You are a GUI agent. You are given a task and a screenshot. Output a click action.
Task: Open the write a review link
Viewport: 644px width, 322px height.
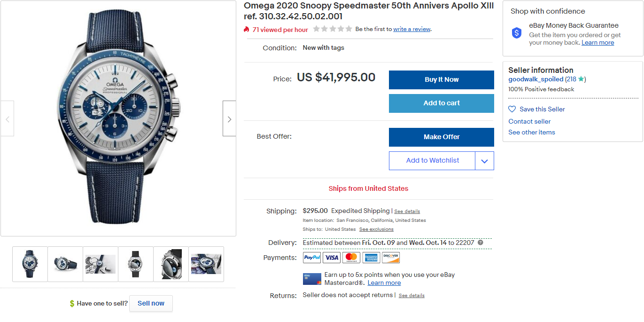(x=411, y=29)
